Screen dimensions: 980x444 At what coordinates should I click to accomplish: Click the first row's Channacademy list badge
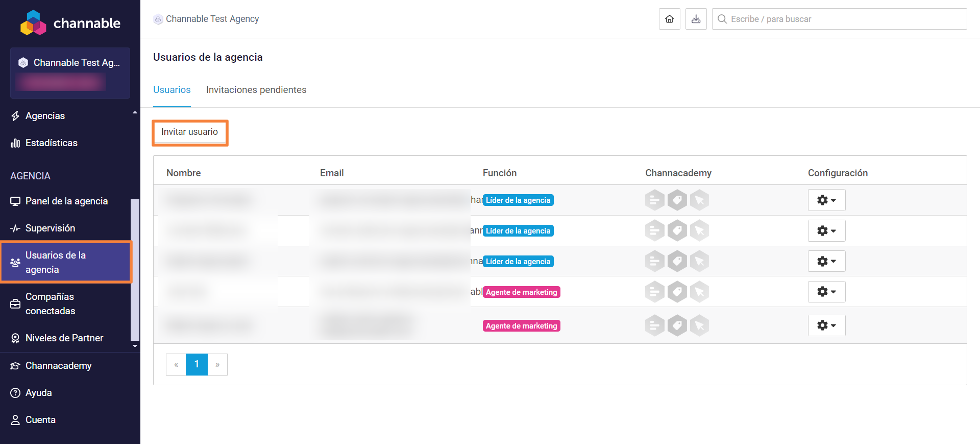(655, 200)
